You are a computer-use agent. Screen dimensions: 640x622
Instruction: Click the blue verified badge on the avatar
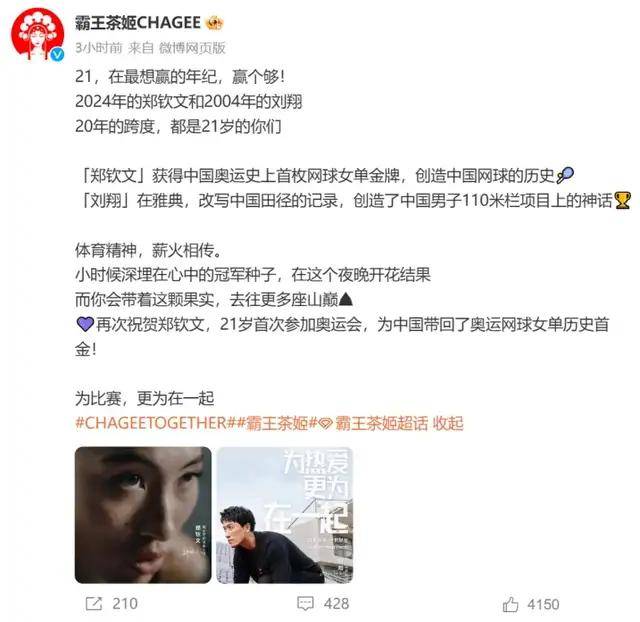(57, 54)
